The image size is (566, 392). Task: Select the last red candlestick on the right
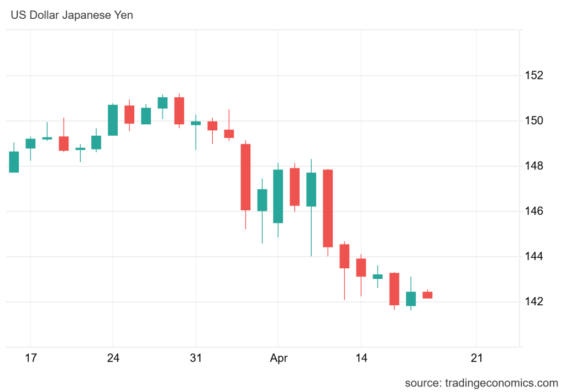tap(427, 295)
